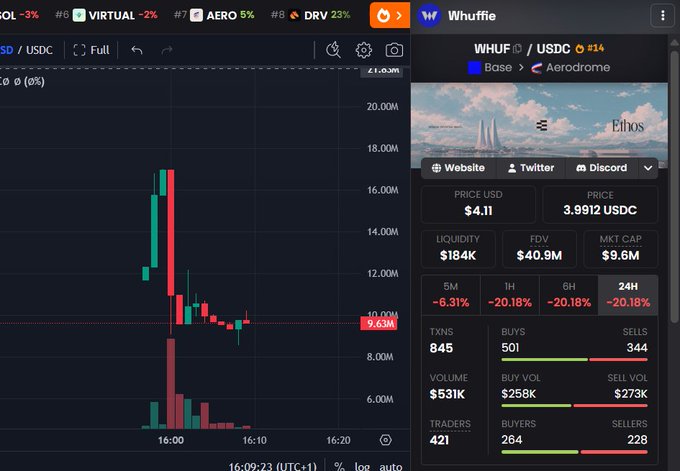Image resolution: width=680 pixels, height=471 pixels.
Task: Click the USDC quote label in chart toolbar
Action: pyautogui.click(x=39, y=50)
